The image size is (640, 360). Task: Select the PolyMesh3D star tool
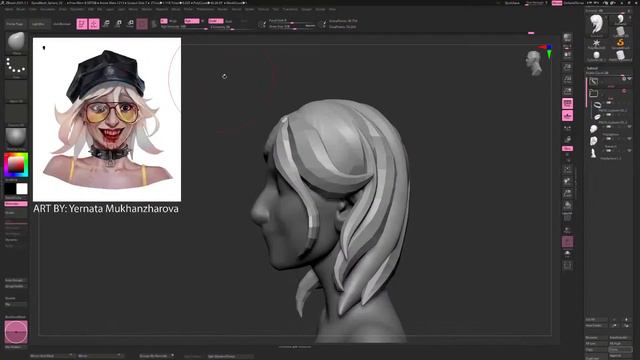(596, 43)
